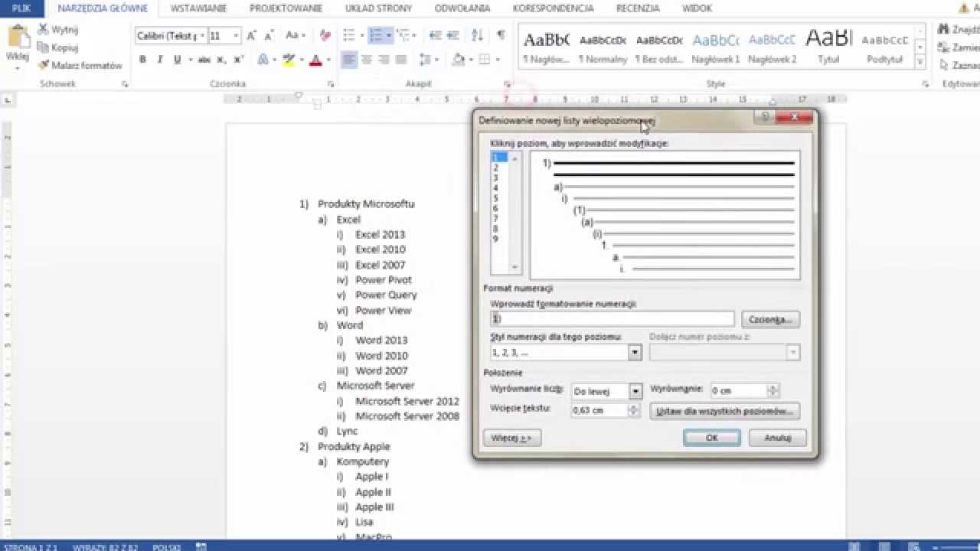Click 'Ustaw dla wszystkich poziomów...' button
Screen dimensions: 980x551
724,411
